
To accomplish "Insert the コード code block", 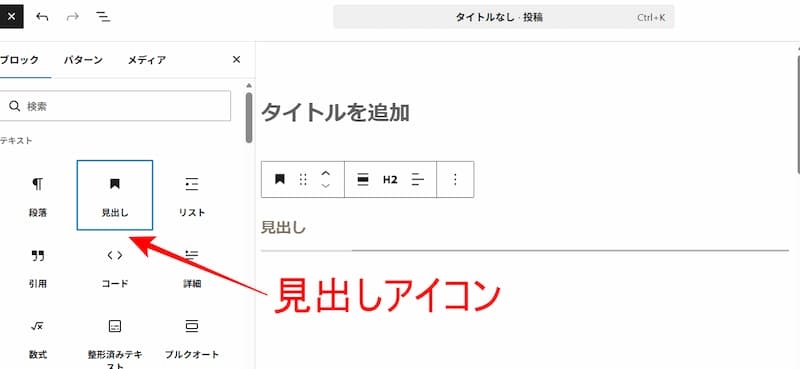I will [115, 268].
